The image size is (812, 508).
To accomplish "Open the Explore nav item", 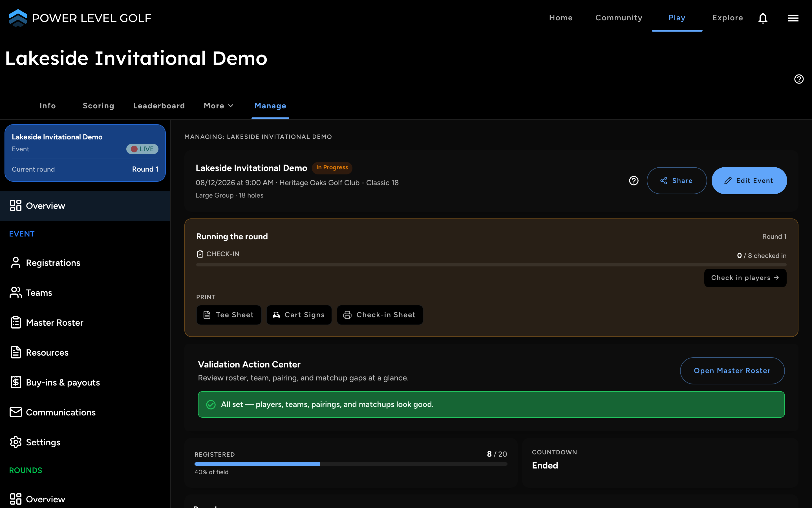I will [727, 18].
